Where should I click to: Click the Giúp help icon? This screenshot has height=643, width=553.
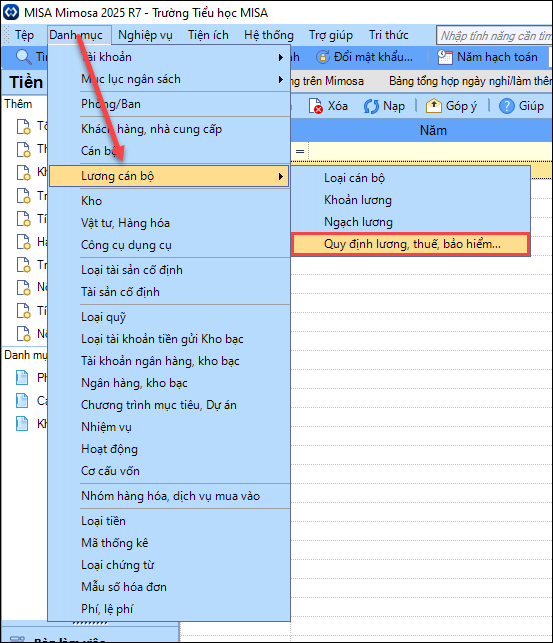pos(507,106)
